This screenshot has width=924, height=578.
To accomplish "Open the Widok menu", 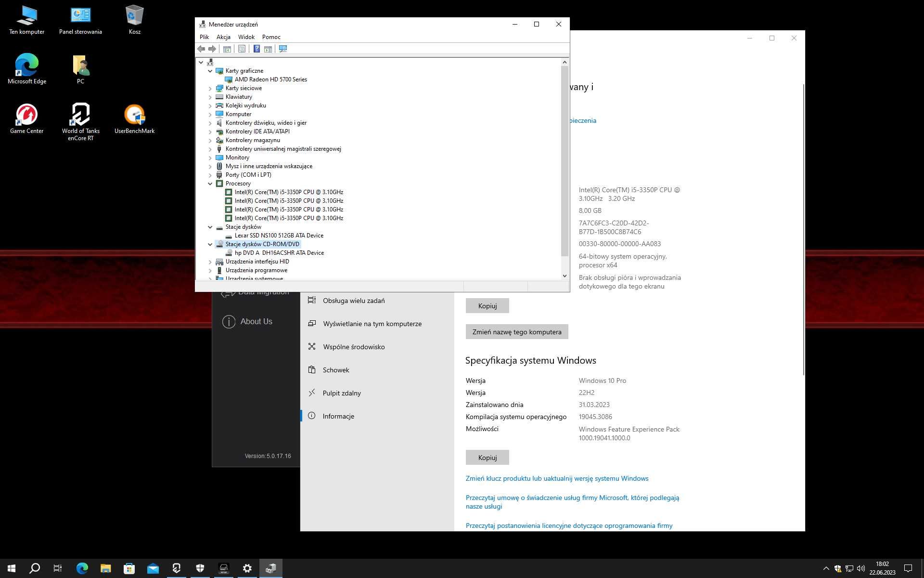I will 246,37.
